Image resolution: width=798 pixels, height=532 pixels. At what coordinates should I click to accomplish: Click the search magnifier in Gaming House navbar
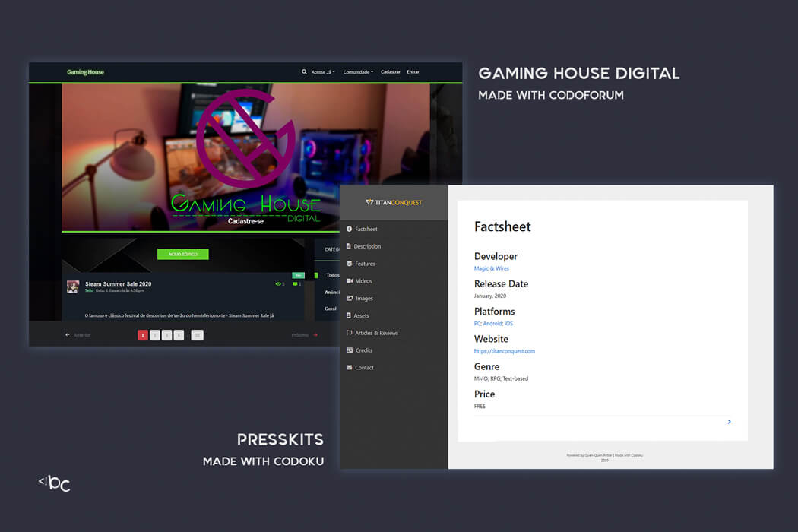(x=304, y=71)
